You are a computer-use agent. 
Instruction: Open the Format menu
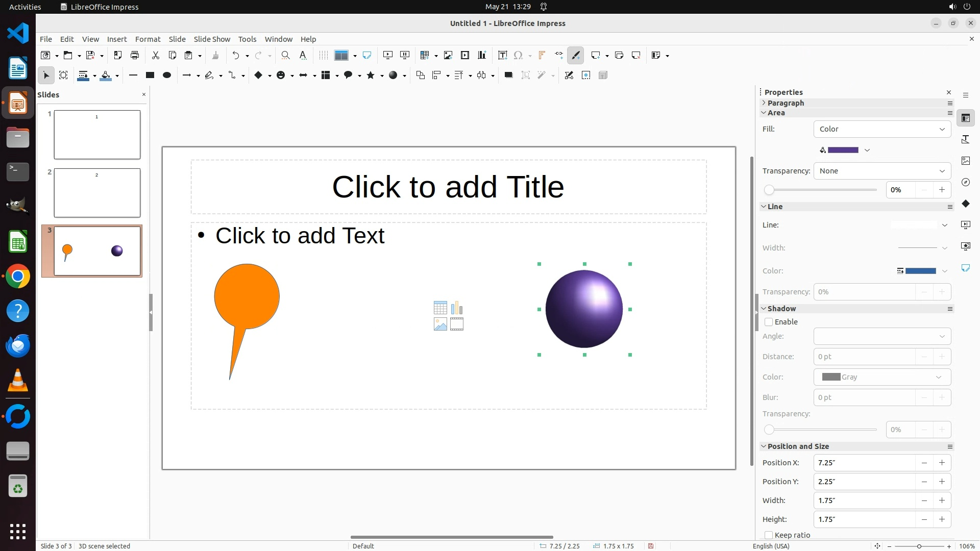tap(148, 39)
